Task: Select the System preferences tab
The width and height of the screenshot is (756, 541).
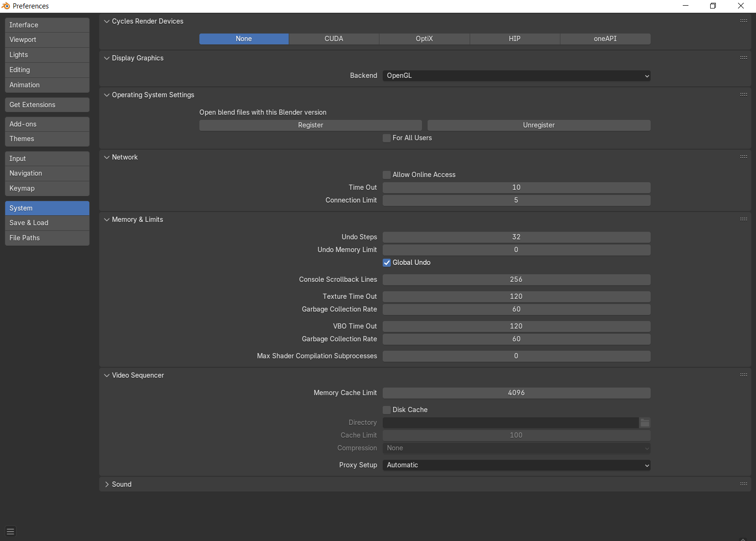Action: click(47, 208)
